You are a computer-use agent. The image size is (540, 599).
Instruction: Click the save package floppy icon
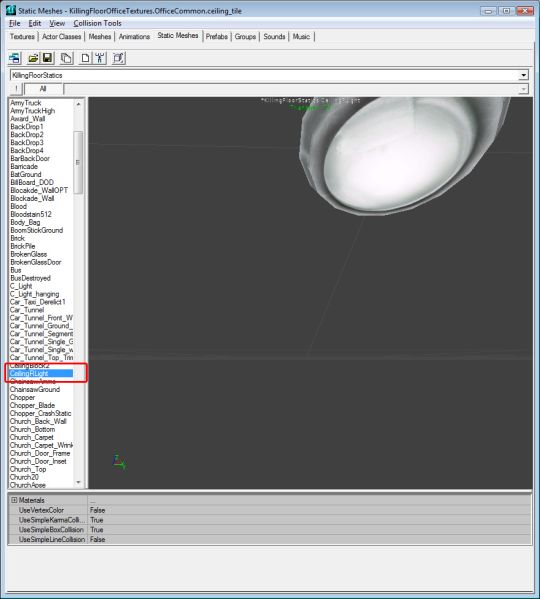[x=47, y=58]
